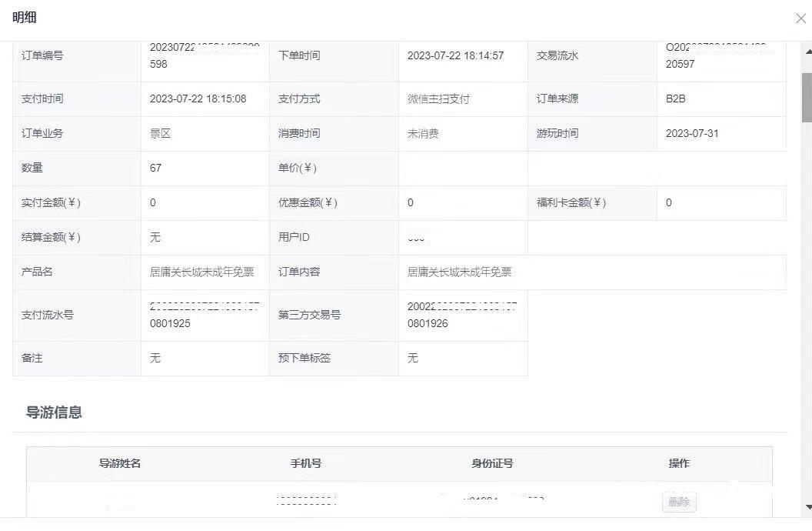
Task: Click the 删除 button in the guide row
Action: coord(679,503)
